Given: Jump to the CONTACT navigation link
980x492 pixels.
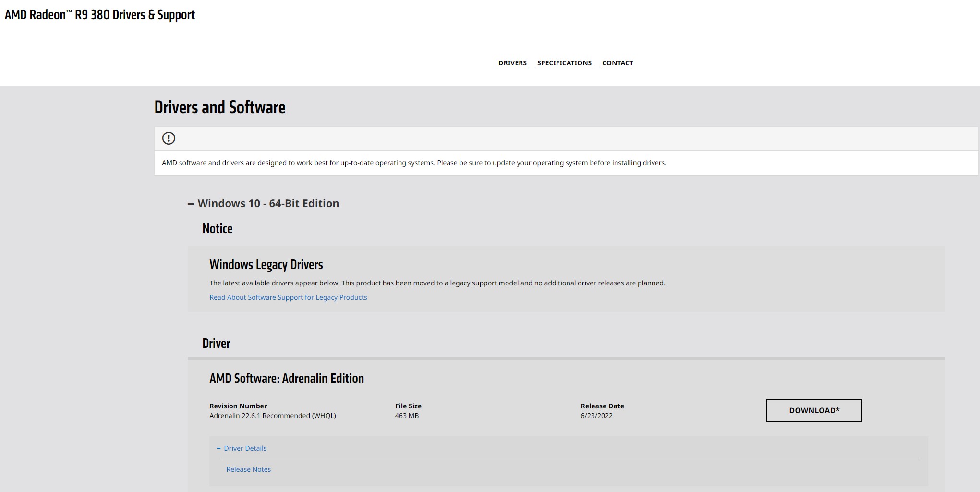Looking at the screenshot, I should (x=617, y=63).
